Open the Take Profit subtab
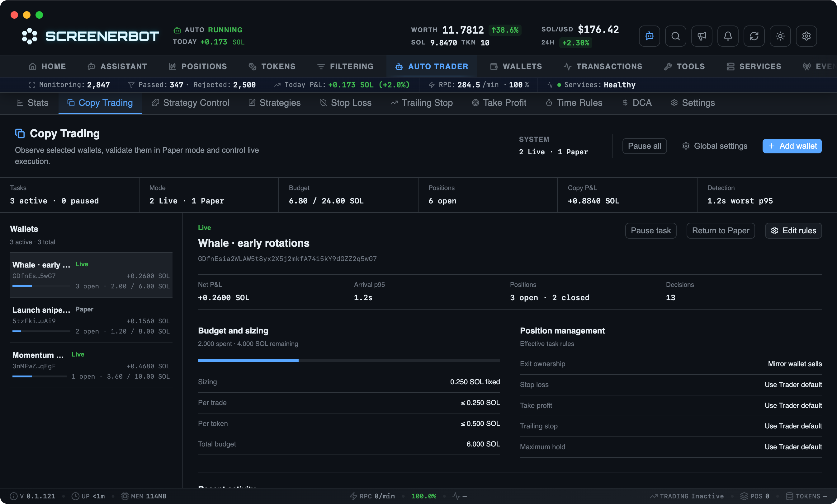This screenshot has width=837, height=504. (x=499, y=102)
